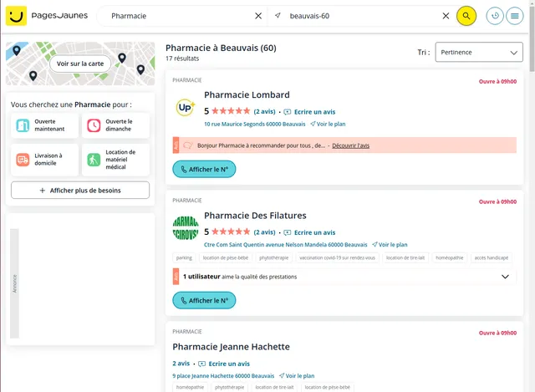
Task: View the (2 avis) of Pharmacie Lombard
Action: click(264, 111)
